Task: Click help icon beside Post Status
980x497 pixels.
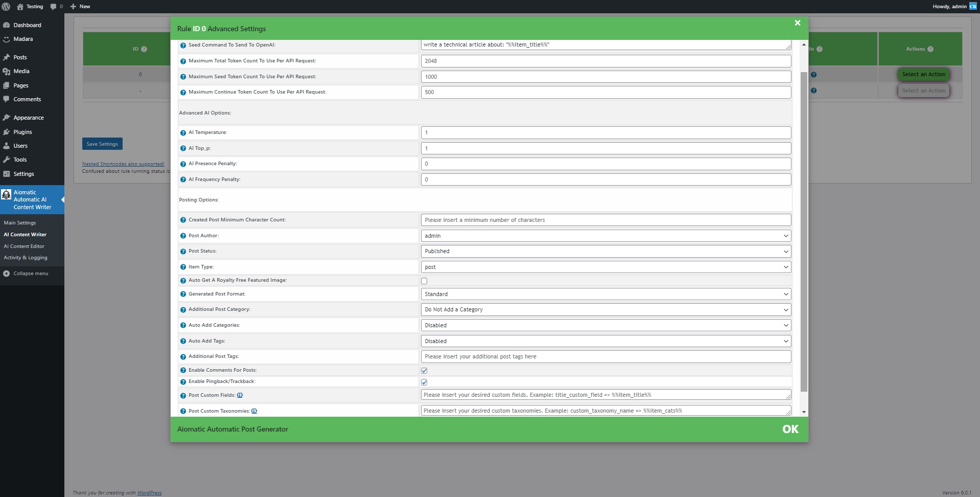Action: pos(183,252)
